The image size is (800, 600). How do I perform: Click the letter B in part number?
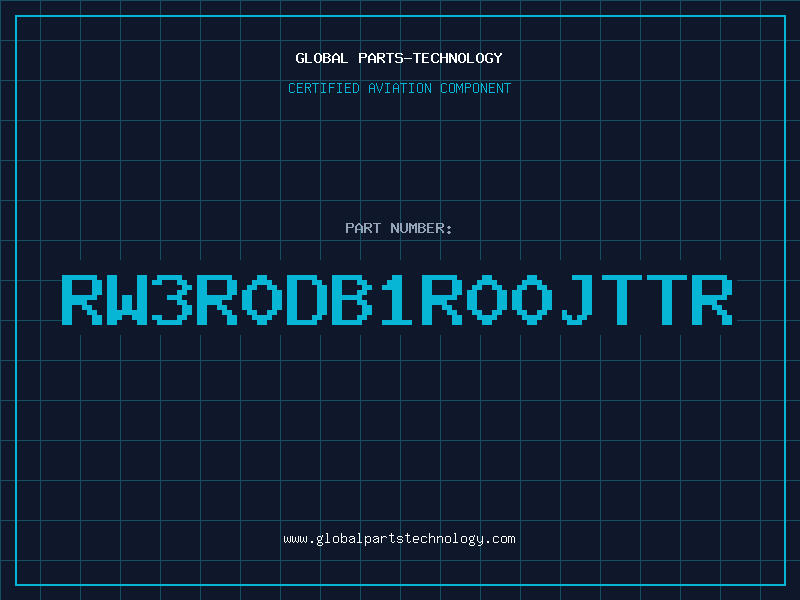pyautogui.click(x=352, y=299)
